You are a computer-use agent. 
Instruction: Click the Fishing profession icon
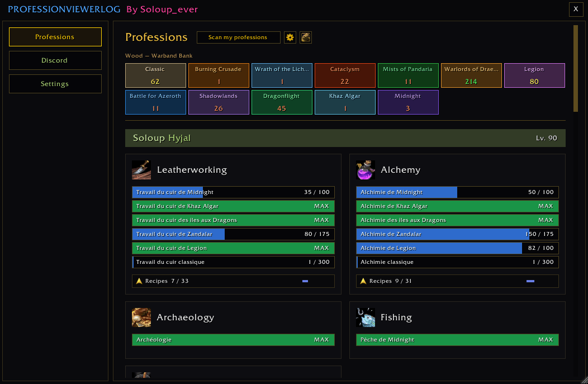(366, 317)
